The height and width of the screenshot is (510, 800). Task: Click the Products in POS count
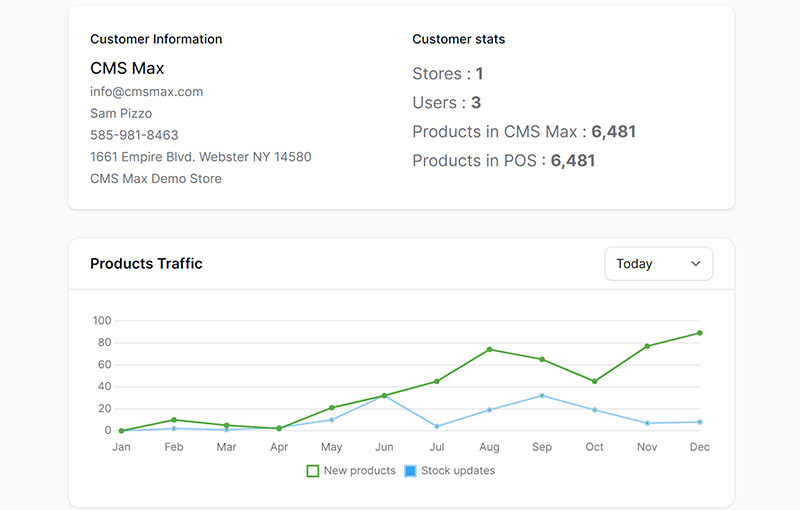572,161
